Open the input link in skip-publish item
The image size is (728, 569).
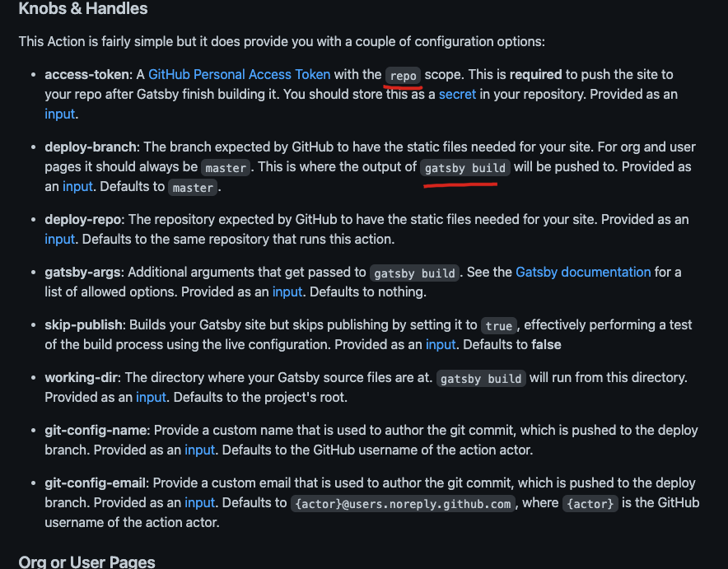coord(441,344)
